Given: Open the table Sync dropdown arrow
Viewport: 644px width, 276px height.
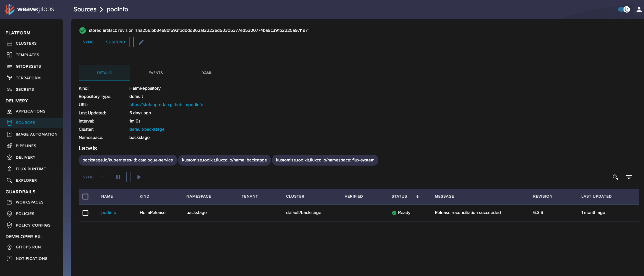Looking at the screenshot, I should click(x=102, y=177).
